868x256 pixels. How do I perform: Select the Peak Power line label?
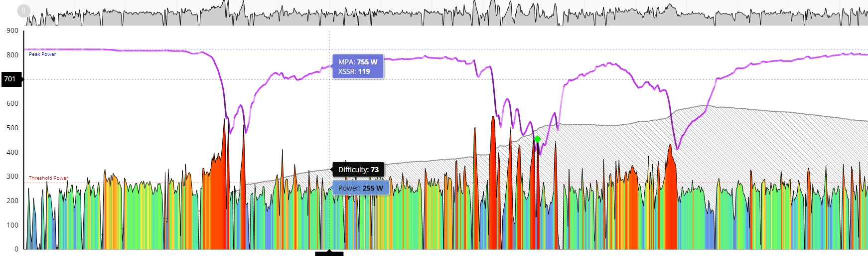[42, 54]
